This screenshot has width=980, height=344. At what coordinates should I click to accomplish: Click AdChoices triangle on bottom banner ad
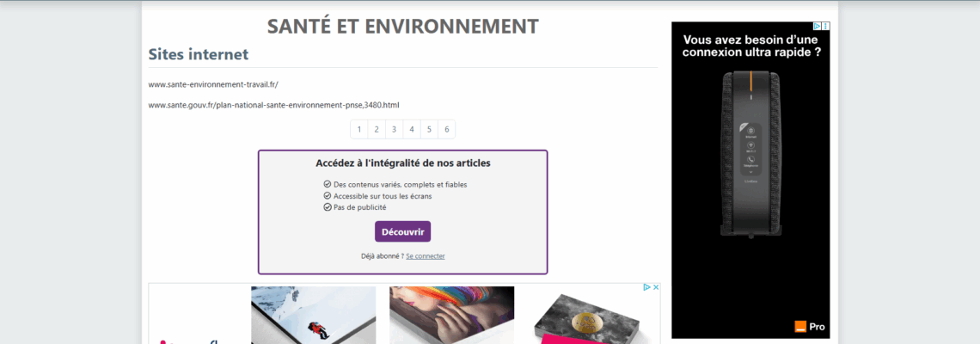(646, 288)
